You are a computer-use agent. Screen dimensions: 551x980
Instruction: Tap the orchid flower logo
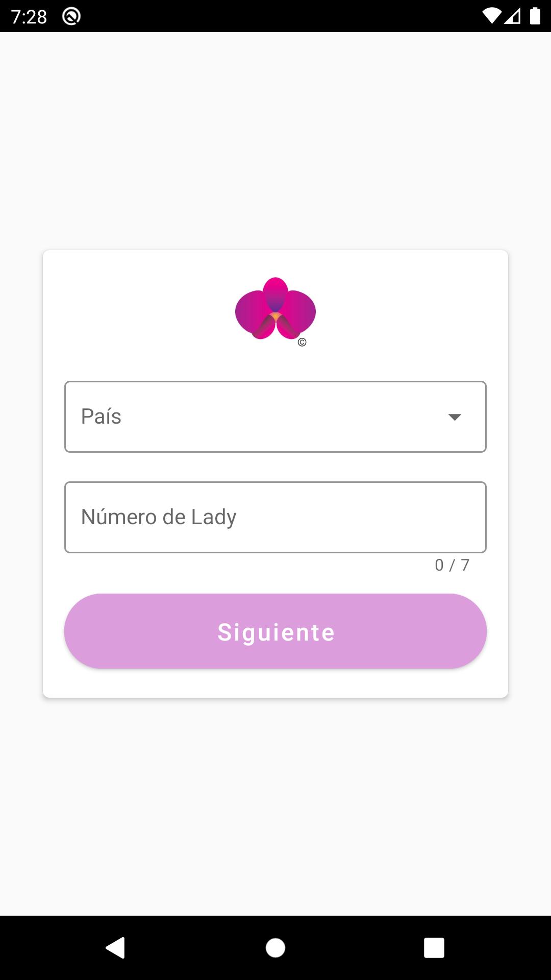coord(275,309)
